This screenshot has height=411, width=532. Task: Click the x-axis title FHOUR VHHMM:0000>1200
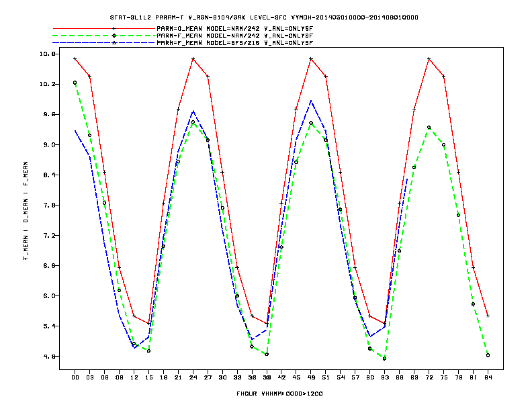(x=279, y=394)
